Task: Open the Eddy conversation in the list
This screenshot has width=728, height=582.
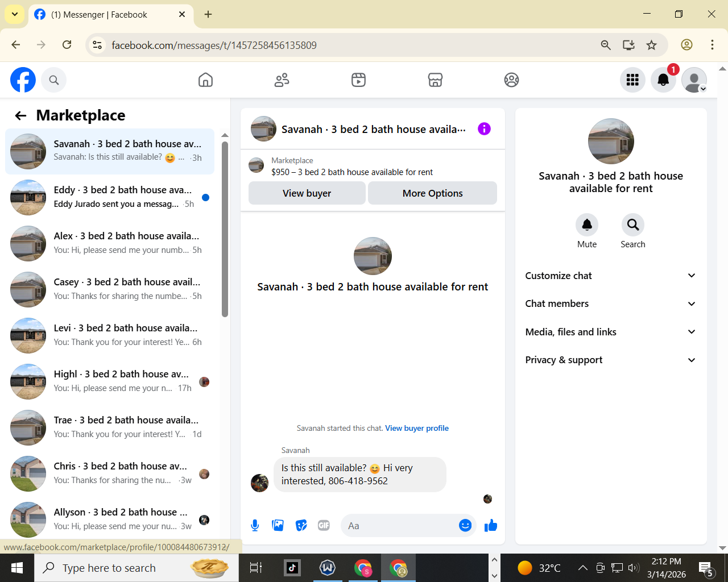Action: coord(110,197)
